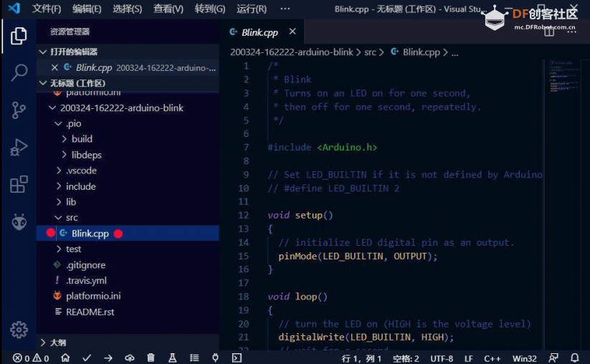Open the Extensions view
The image size is (590, 364).
click(x=19, y=184)
